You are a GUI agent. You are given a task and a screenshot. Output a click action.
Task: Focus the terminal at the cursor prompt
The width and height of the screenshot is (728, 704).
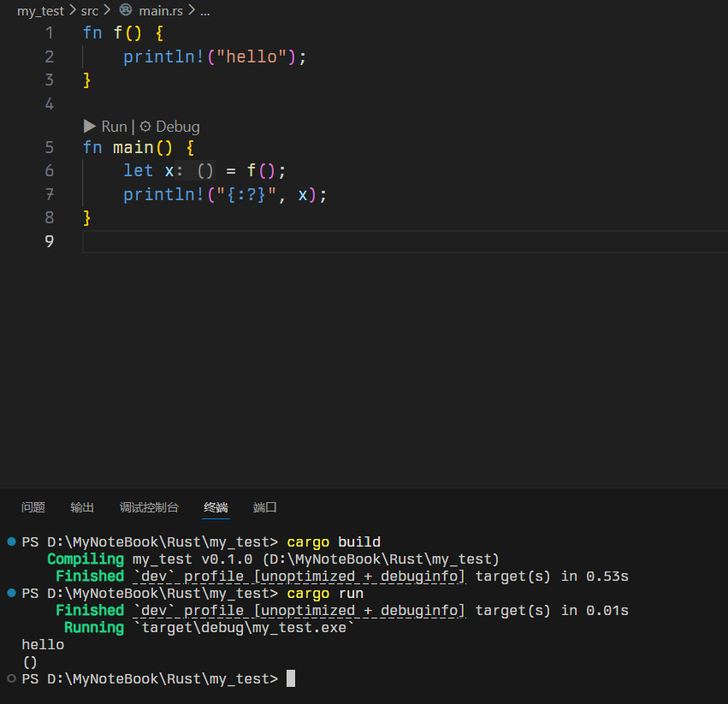tap(291, 678)
